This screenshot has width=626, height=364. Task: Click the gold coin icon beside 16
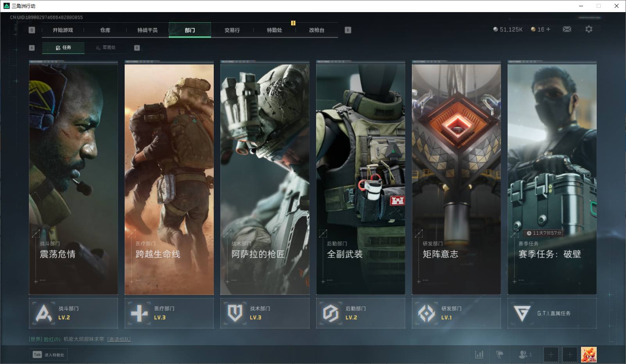click(533, 29)
